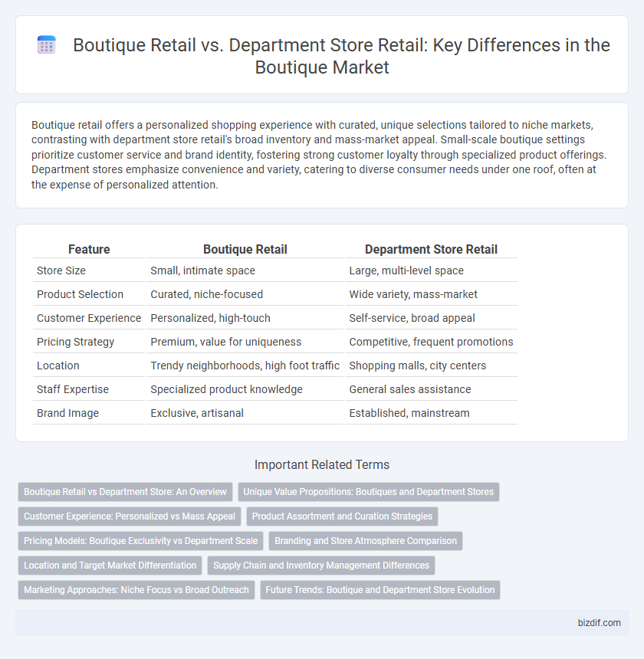Open 'Boutique Retail vs Department Store: An Overview' tag
The height and width of the screenshot is (659, 644).
[125, 492]
